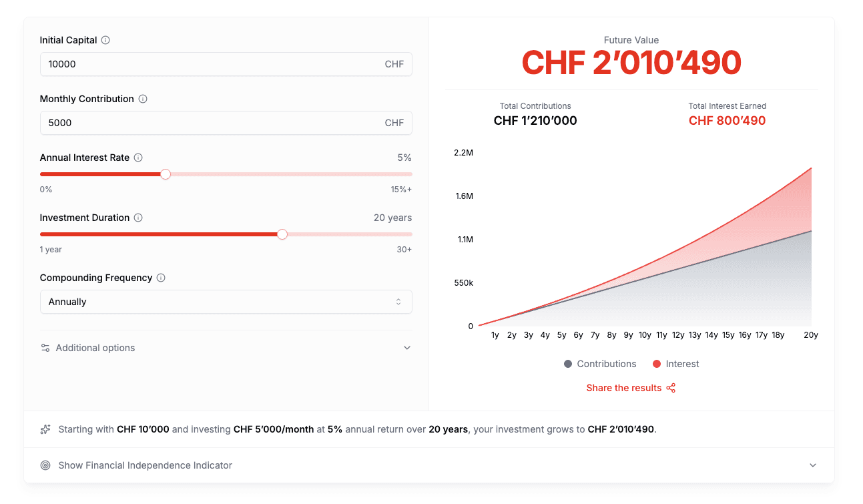Select the Interest legend label
Image resolution: width=863 pixels, height=504 pixels.
pos(681,364)
